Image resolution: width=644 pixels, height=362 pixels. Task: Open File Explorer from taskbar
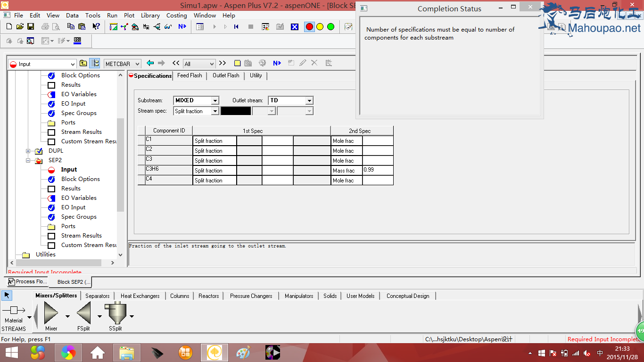(x=127, y=352)
